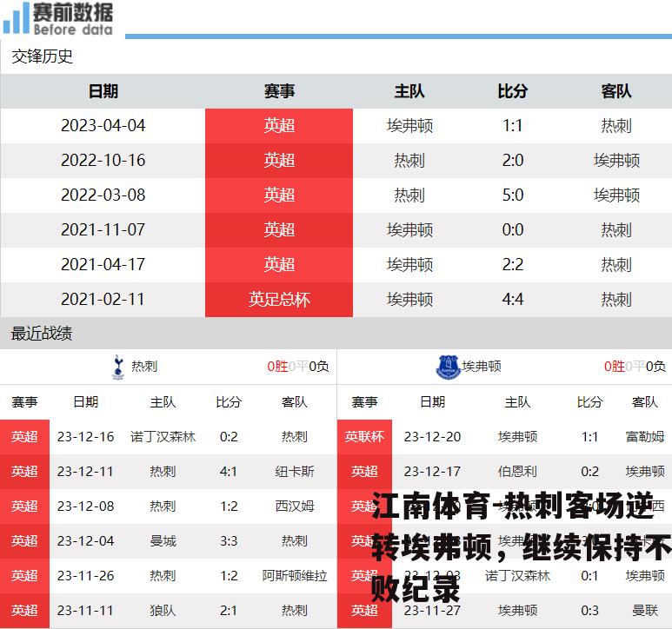Click the 最近战绩 section title

click(42, 334)
